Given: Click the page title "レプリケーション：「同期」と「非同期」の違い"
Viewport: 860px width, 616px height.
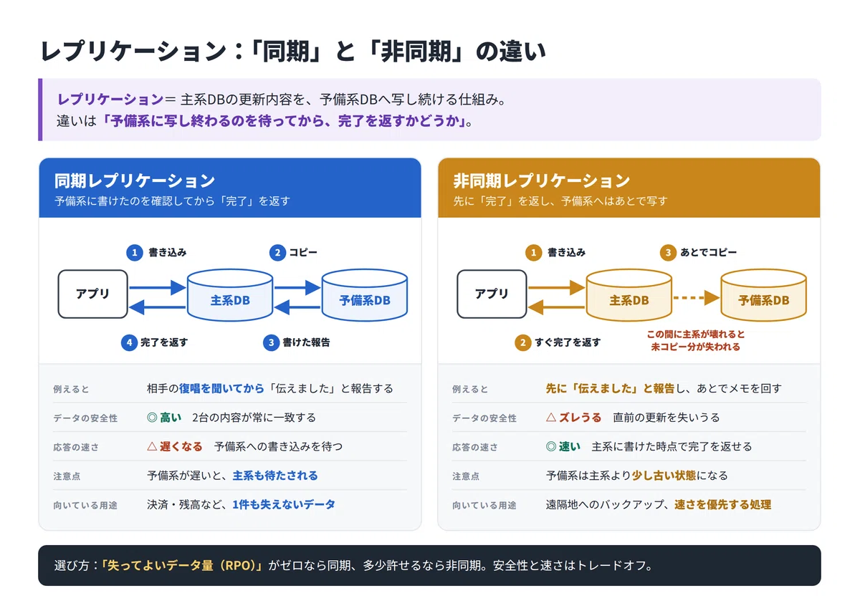Looking at the screenshot, I should point(292,52).
